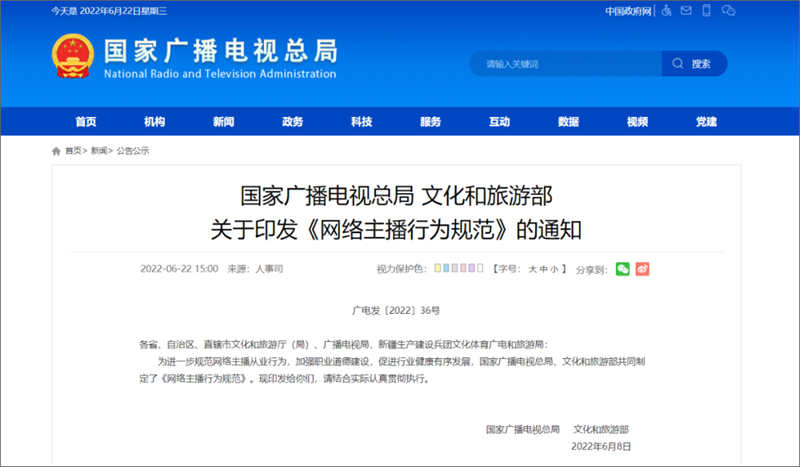Click 新闻 breadcrumb link
The width and height of the screenshot is (800, 467).
tap(99, 151)
